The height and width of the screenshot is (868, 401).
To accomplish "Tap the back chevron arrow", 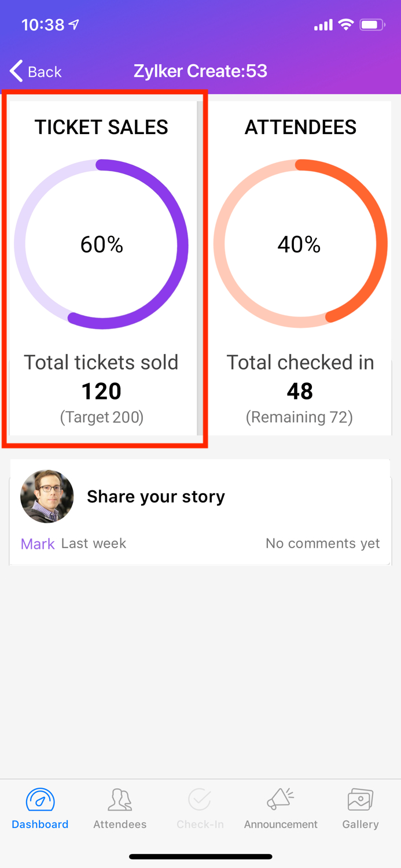I will [x=16, y=71].
